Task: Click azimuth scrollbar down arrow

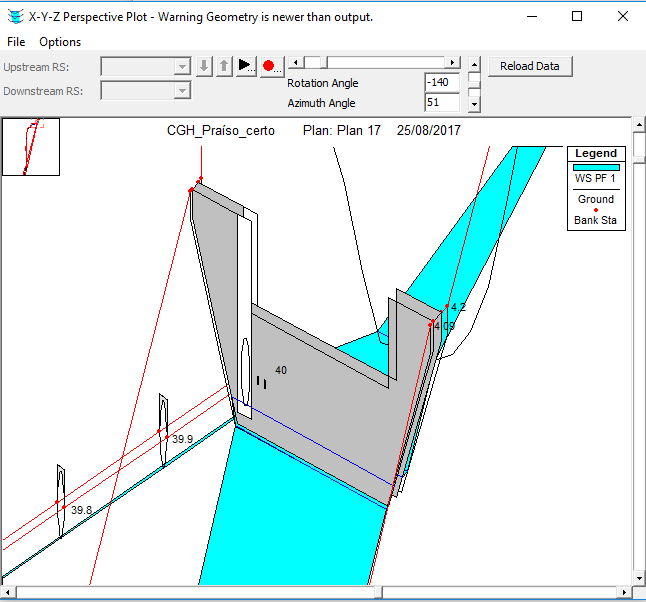Action: tap(475, 102)
